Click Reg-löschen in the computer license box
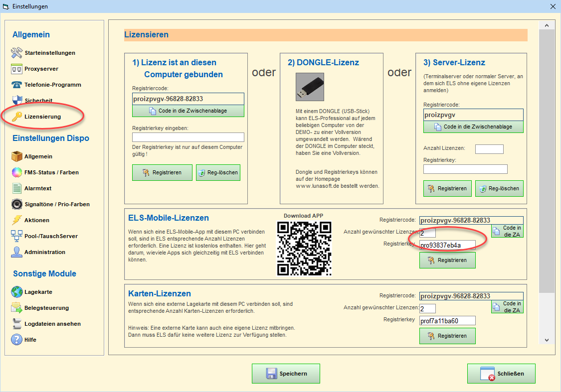 [218, 173]
